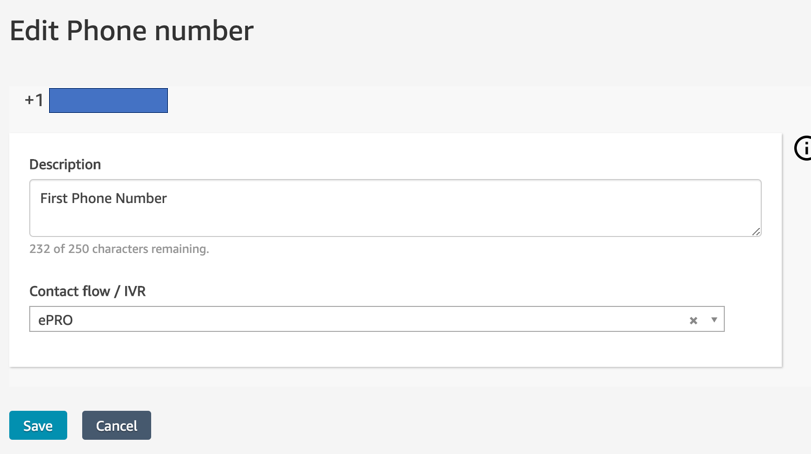Viewport: 811px width, 454px height.
Task: Open the info help icon
Action: (x=803, y=148)
